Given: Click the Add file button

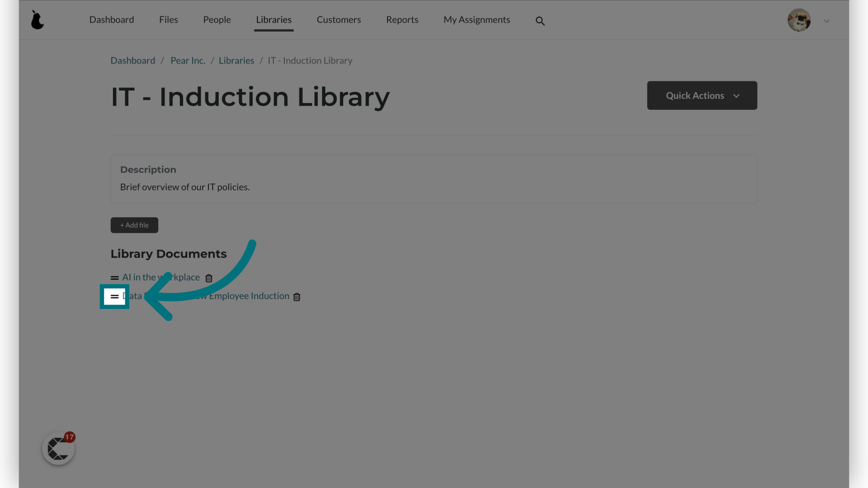Looking at the screenshot, I should tap(134, 225).
